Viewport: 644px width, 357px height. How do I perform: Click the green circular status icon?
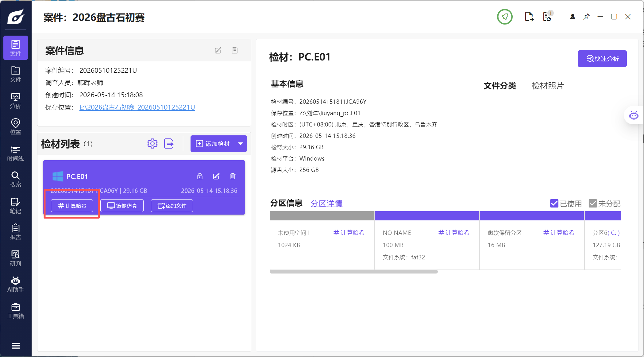coord(505,17)
